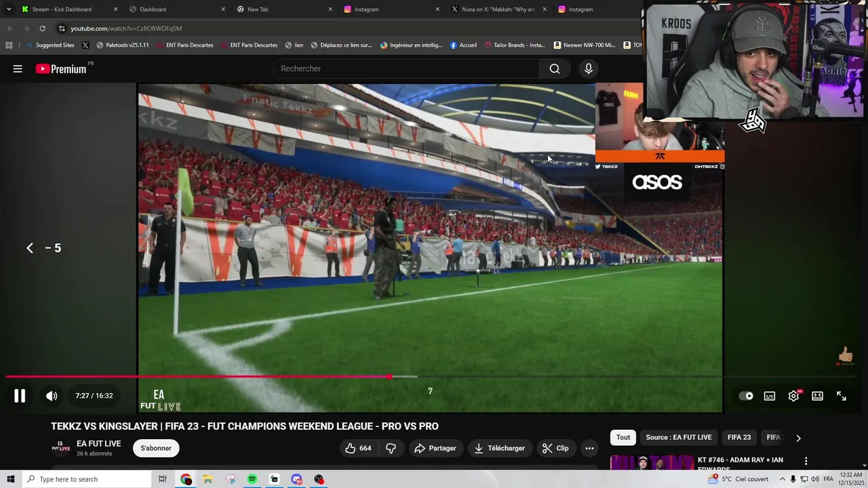Open the KT #746 suggested video thumbnail
Viewport: 868px width, 488px height.
point(651,463)
